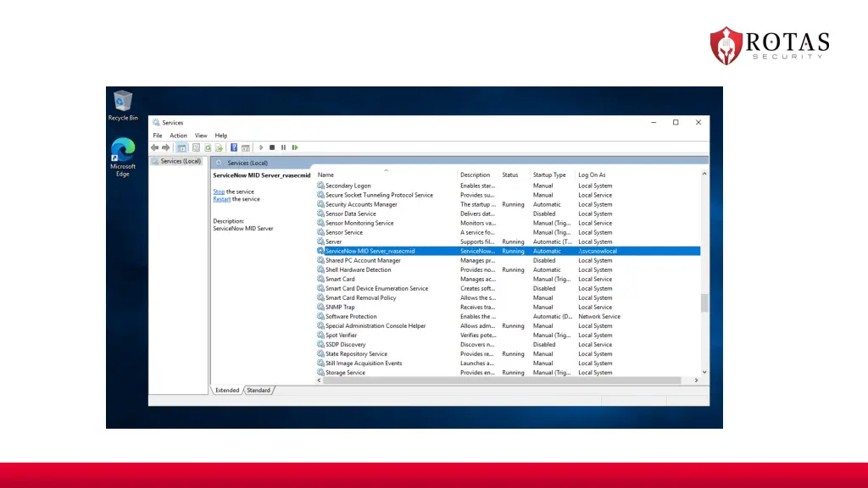The image size is (868, 488).
Task: Click the horizontal scroll right arrow
Action: 697,380
